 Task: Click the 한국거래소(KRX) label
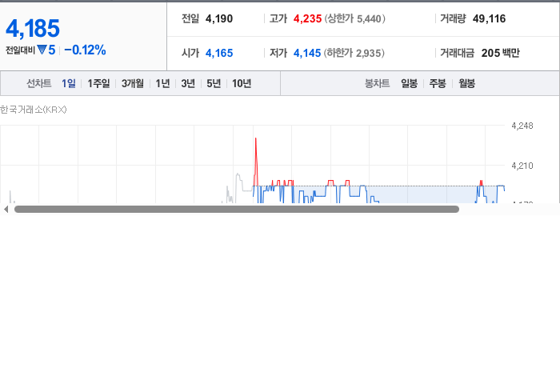click(x=34, y=110)
